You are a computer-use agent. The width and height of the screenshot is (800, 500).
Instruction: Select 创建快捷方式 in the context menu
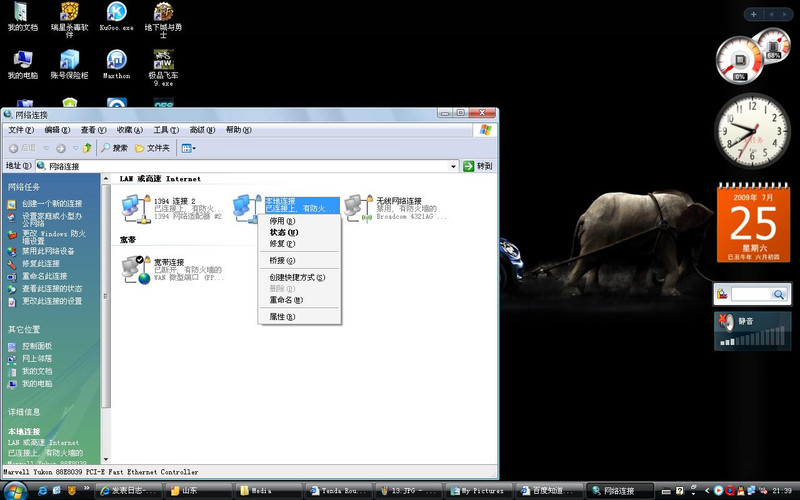point(299,278)
